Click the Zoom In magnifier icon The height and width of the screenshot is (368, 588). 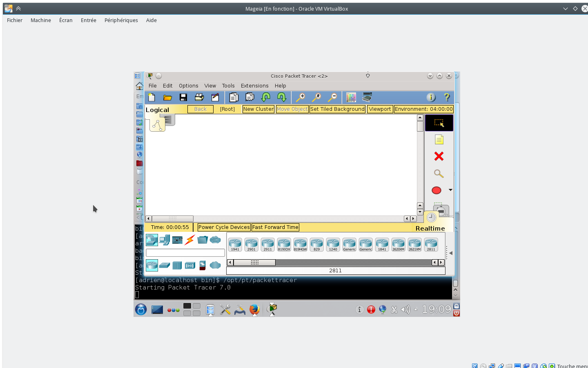point(301,97)
